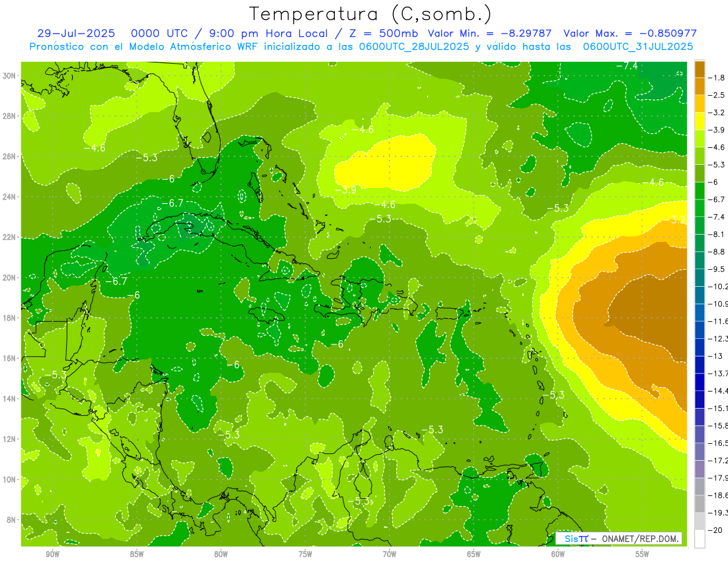Click the 'Valor Max. = -0.850977' text
Viewport: 728px width, 562px height.
click(x=630, y=33)
